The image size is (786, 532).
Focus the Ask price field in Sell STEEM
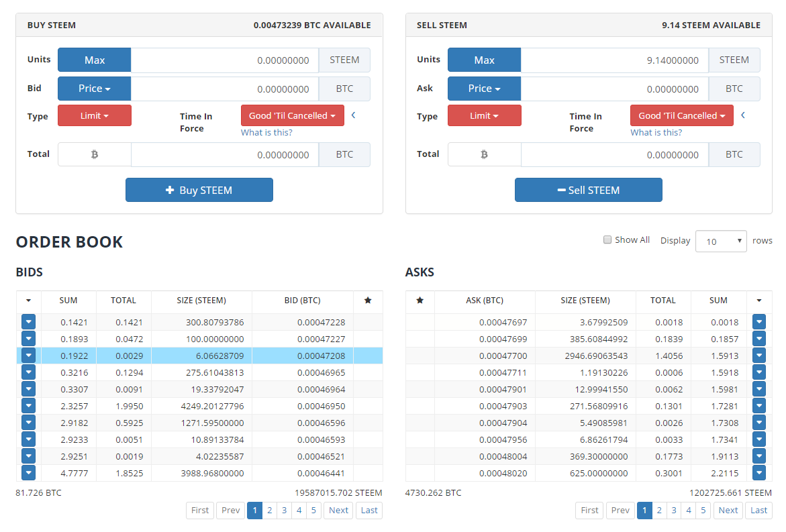[x=615, y=88]
